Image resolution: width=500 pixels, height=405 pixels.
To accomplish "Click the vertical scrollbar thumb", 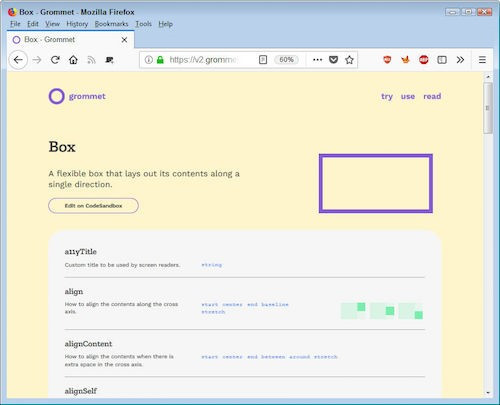I will [488, 108].
